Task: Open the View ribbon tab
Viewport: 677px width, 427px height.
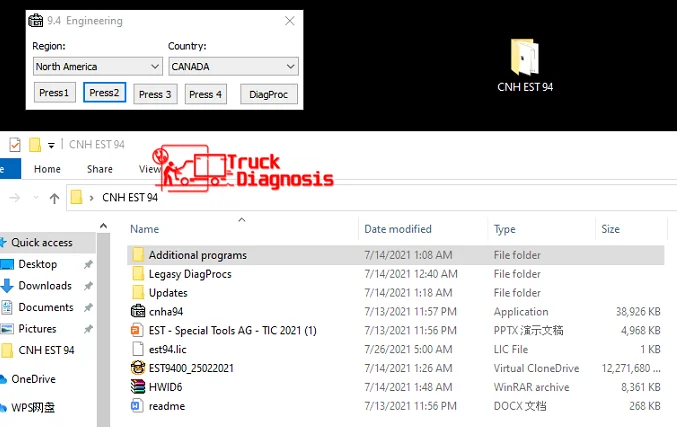Action: click(149, 169)
